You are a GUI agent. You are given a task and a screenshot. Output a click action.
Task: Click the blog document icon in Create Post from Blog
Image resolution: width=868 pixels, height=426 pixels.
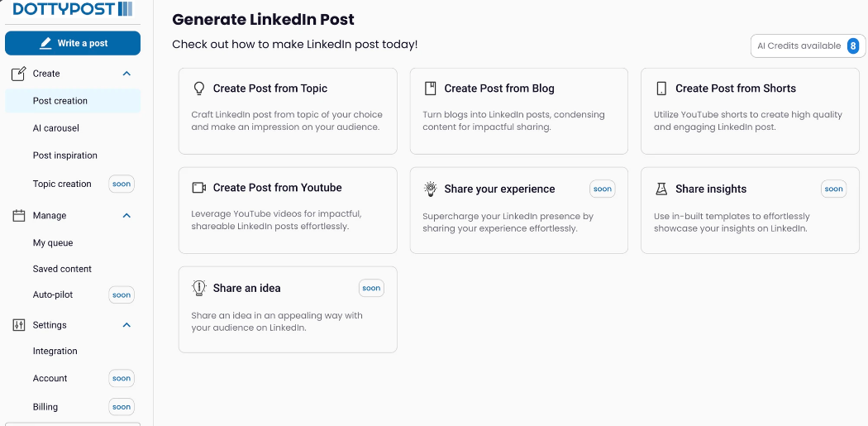click(x=430, y=89)
